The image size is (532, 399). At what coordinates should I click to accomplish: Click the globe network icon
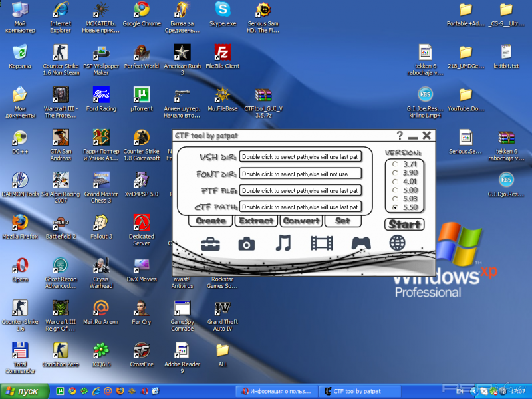(x=397, y=243)
